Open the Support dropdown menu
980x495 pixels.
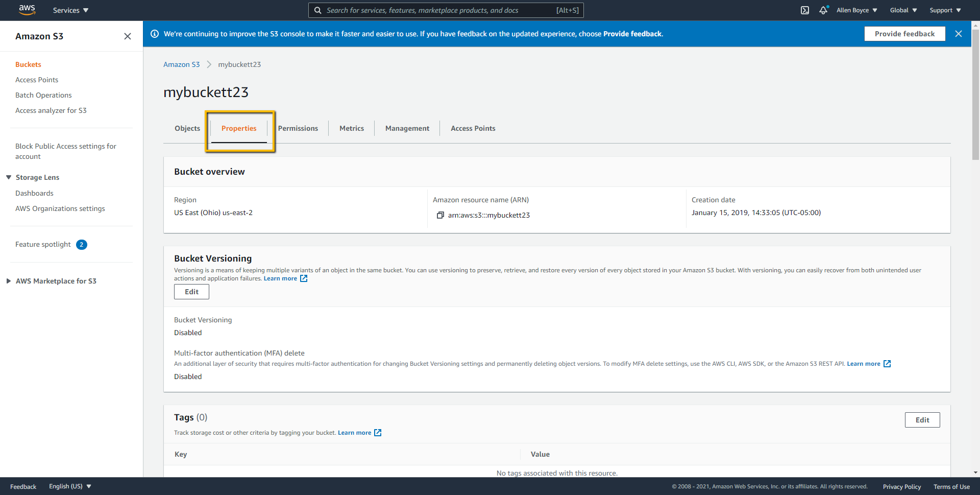tap(945, 10)
